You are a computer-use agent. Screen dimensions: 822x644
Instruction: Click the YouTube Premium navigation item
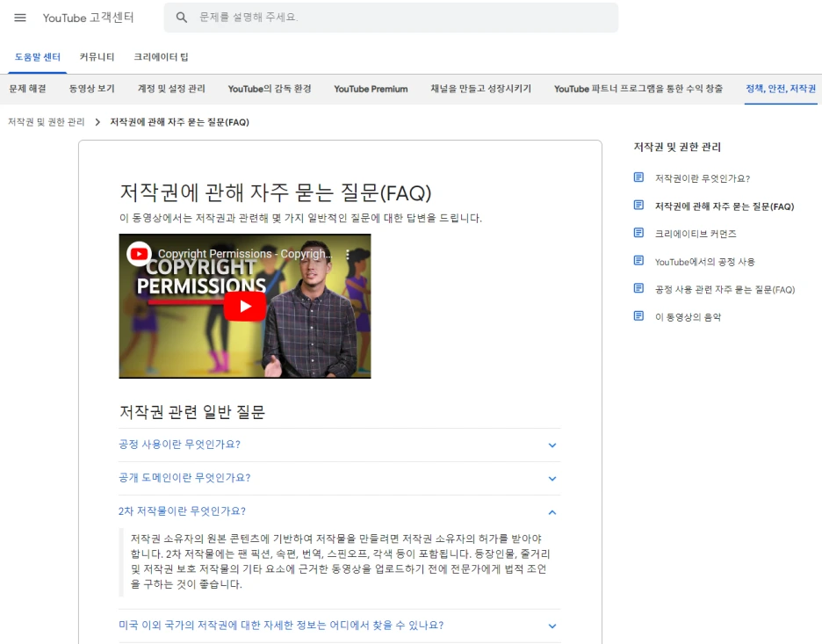370,89
